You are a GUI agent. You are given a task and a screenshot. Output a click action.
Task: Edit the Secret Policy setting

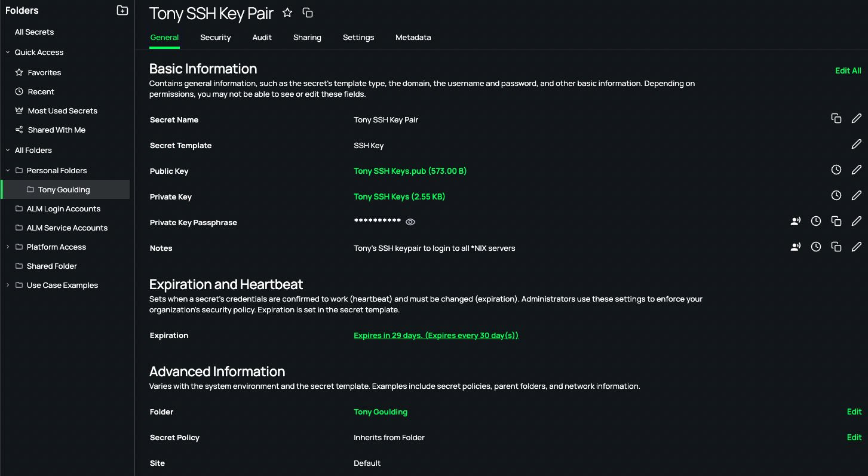coord(854,437)
